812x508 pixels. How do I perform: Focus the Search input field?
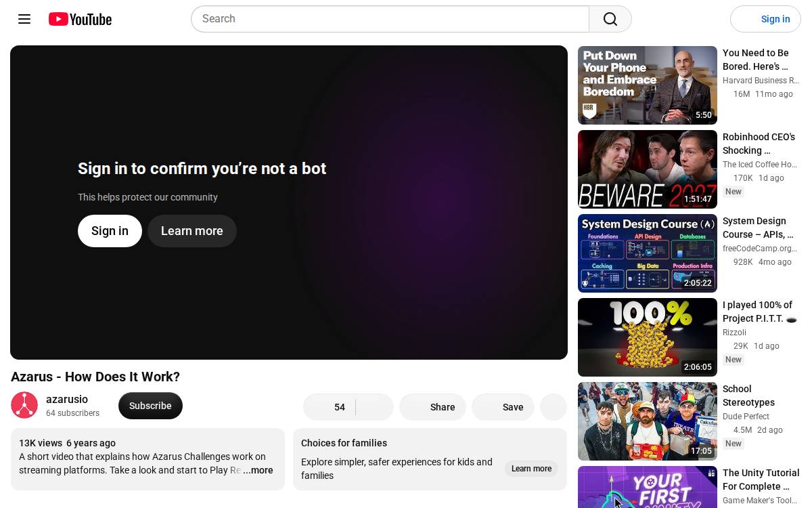(390, 19)
